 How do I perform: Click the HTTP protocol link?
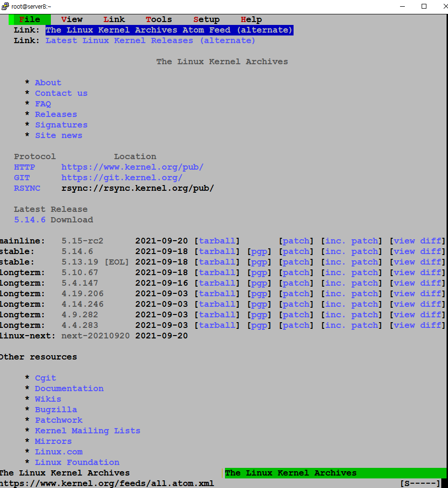pyautogui.click(x=24, y=167)
